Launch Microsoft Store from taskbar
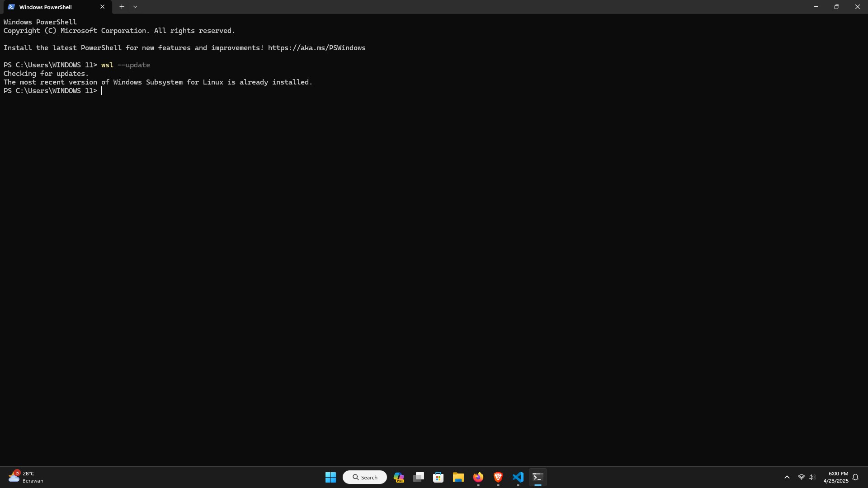Viewport: 868px width, 488px height. point(438,477)
